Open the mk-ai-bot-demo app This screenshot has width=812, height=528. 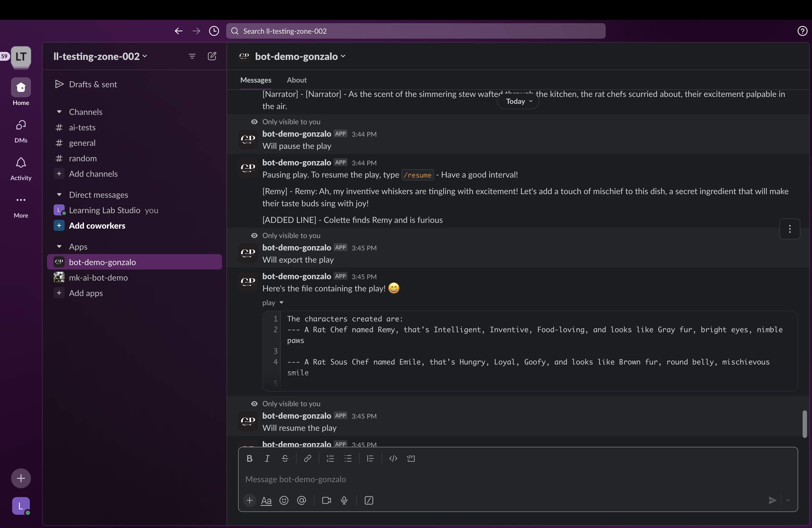pos(98,278)
